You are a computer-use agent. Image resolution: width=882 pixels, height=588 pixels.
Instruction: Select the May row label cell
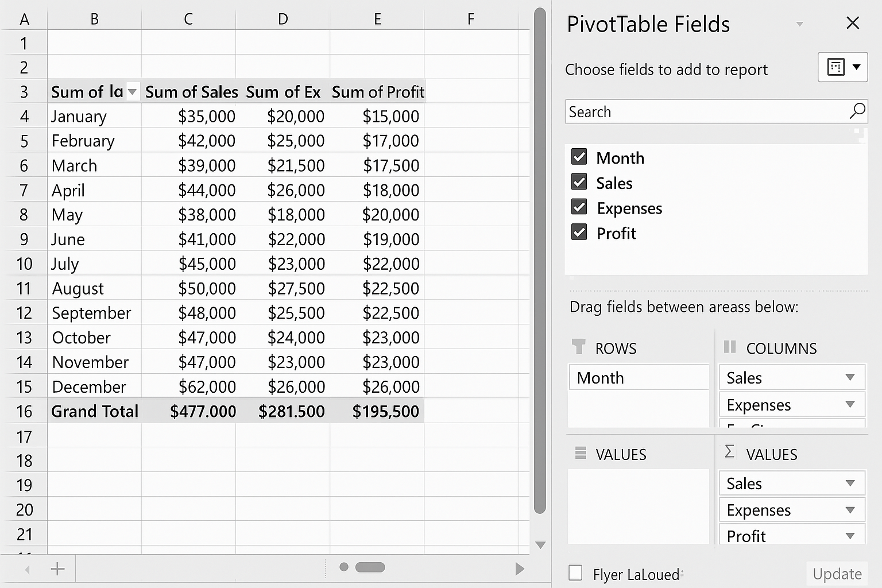point(95,214)
